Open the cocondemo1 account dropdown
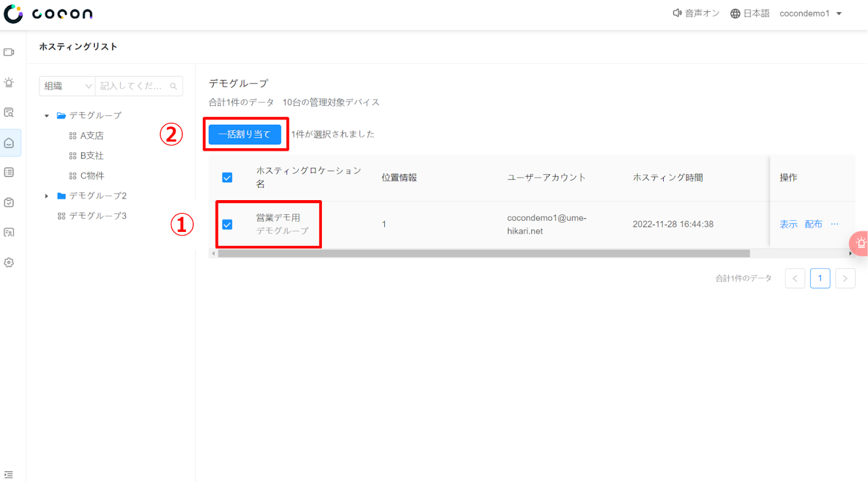 click(810, 14)
